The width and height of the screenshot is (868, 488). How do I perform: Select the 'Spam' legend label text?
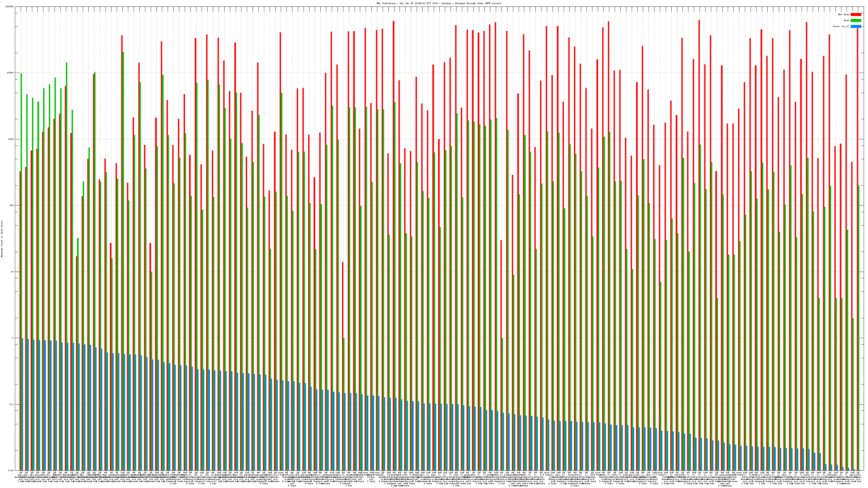[846, 21]
